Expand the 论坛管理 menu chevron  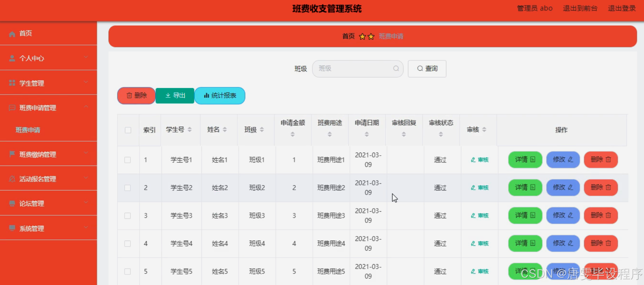86,202
